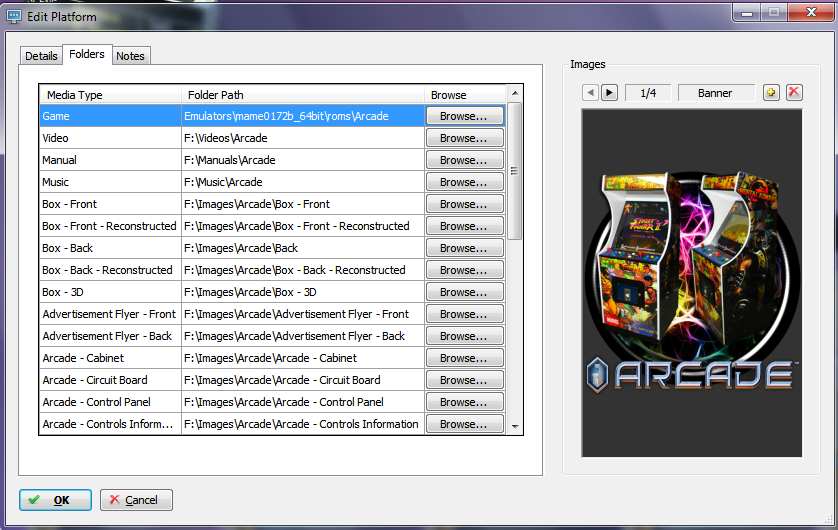
Task: Click the folder list scroll up arrow
Action: point(515,93)
